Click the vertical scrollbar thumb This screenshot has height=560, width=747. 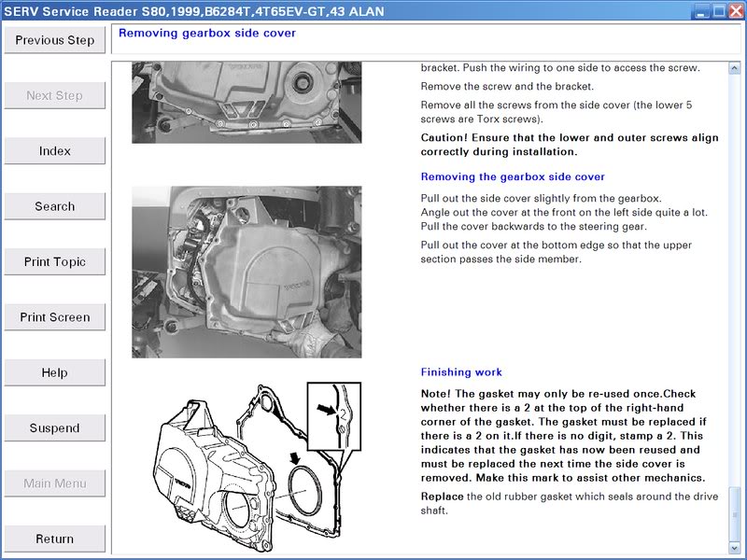click(x=734, y=513)
